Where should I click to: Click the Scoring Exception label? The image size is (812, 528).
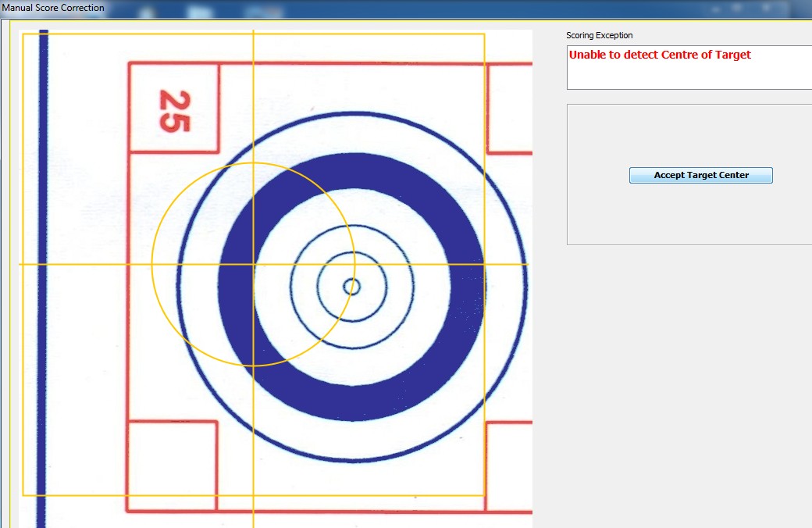pos(599,35)
